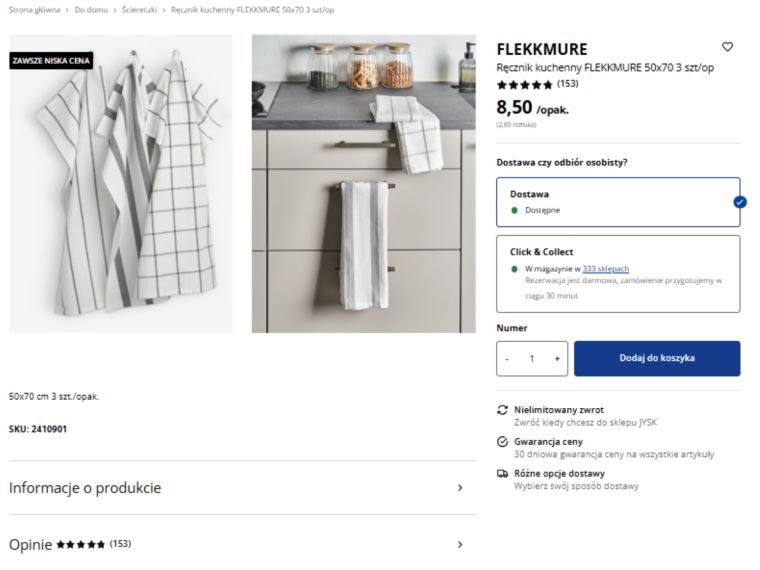Go to Strona główna breadcrumb
The width and height of the screenshot is (760, 570).
pos(34,10)
